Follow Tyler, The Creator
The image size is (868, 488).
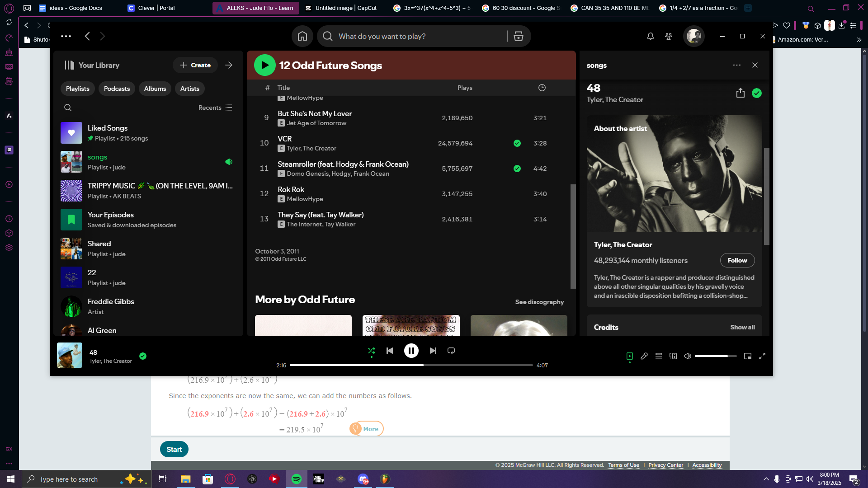(x=737, y=260)
